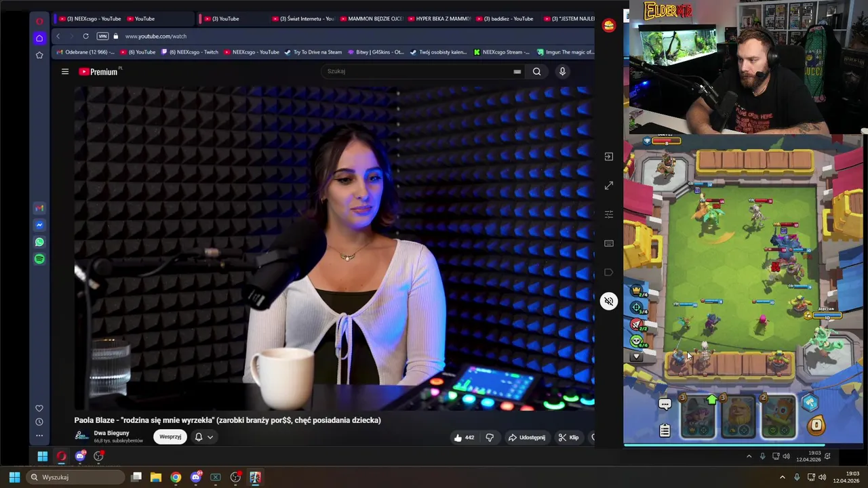This screenshot has height=488, width=868.
Task: Like the video with thumbs up 442
Action: [464, 437]
